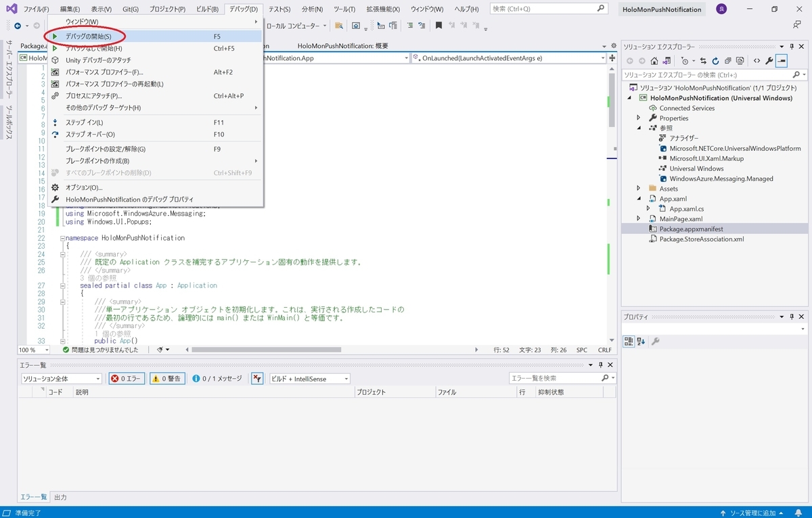The image size is (812, 518).
Task: Select プロセスにアタッチ menu entry
Action: click(155, 95)
